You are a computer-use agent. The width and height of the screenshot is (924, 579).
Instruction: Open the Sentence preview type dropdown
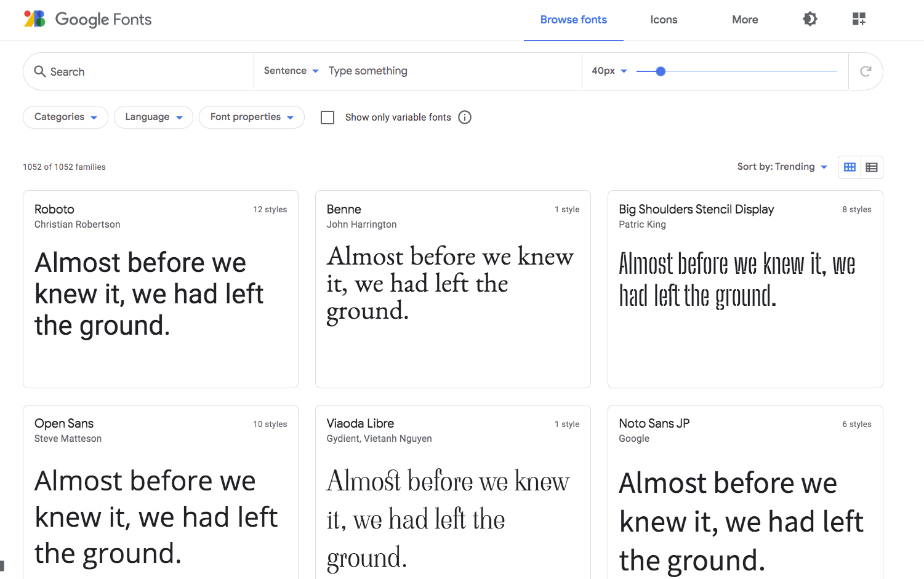[291, 71]
